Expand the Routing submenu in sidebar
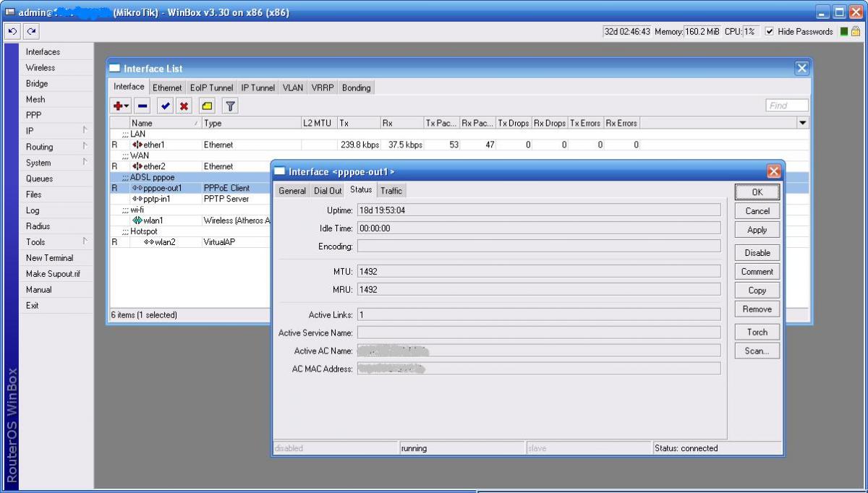Viewport: 868px width, 493px height. [x=56, y=147]
